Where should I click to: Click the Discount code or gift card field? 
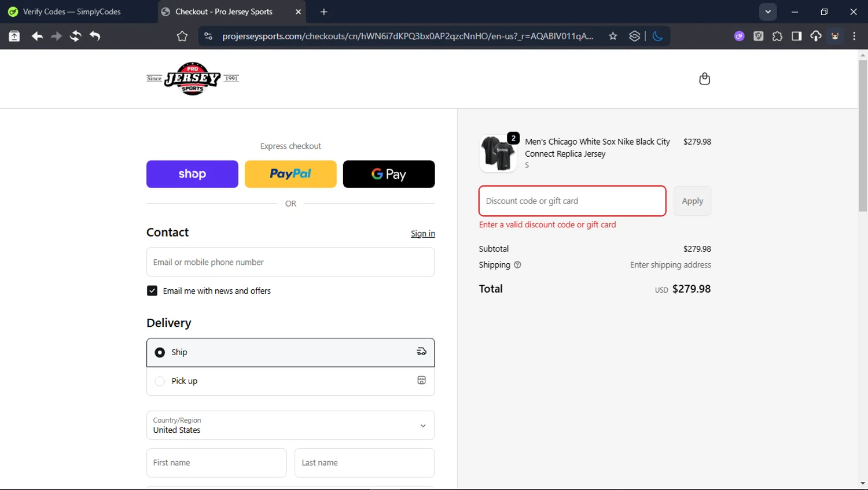coord(572,201)
